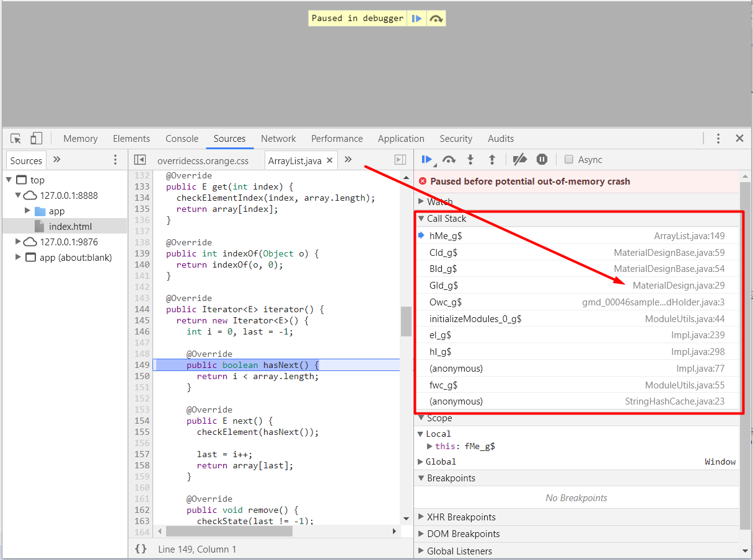Screen dimensions: 753x560
Task: Select the Gld_g$ call stack frame
Action: (x=576, y=286)
